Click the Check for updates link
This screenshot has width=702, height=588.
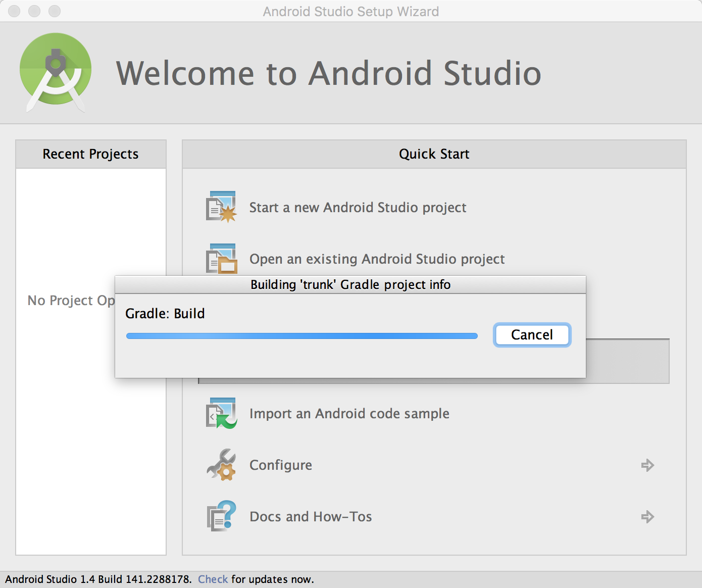(213, 579)
